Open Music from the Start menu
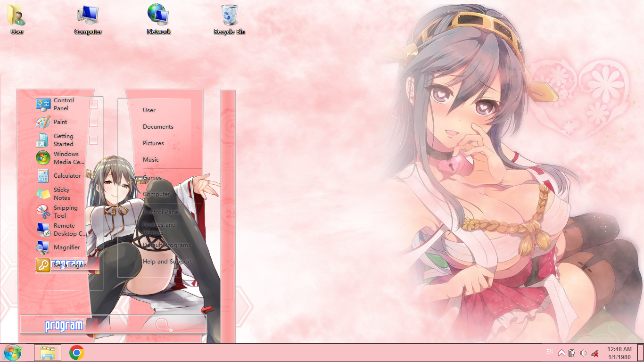This screenshot has width=644, height=362. [x=151, y=160]
